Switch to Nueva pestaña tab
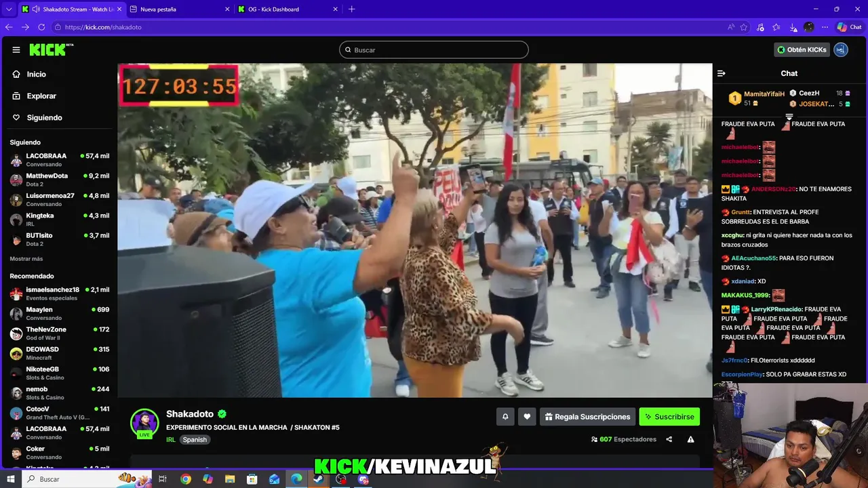The height and width of the screenshot is (488, 868). coord(178,9)
